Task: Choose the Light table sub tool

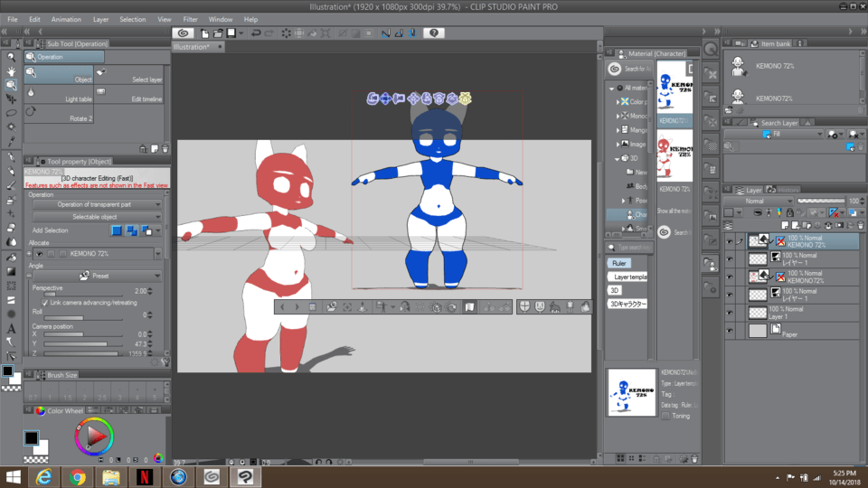Action: [60, 94]
